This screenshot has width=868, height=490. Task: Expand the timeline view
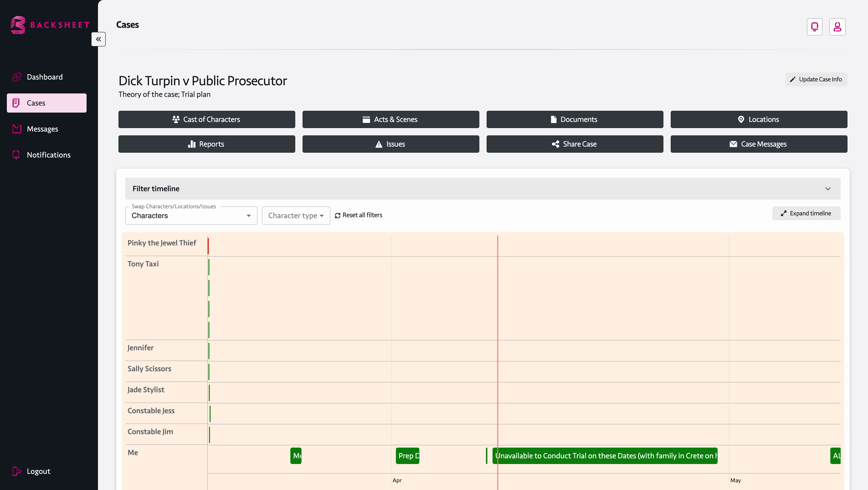(x=806, y=213)
